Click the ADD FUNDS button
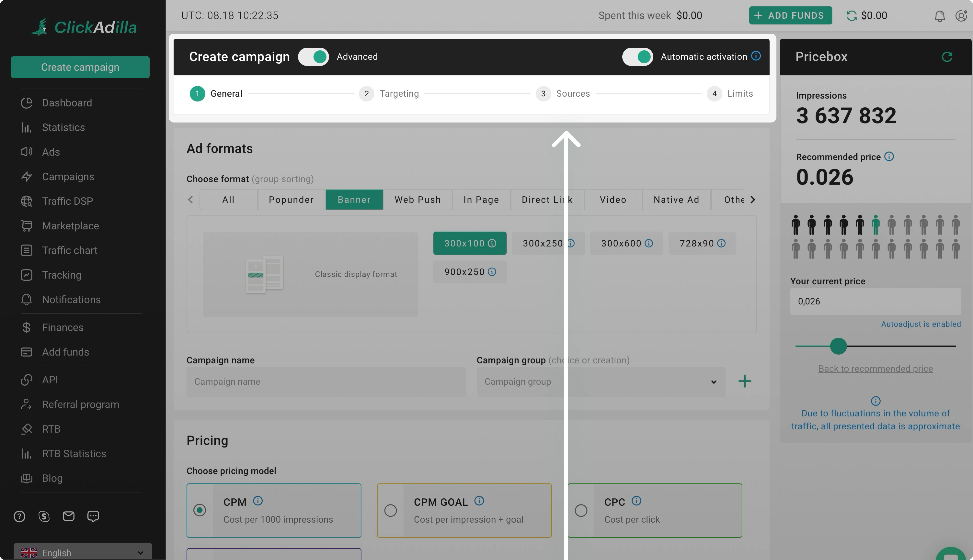Screen dimensions: 973x560 (790, 16)
